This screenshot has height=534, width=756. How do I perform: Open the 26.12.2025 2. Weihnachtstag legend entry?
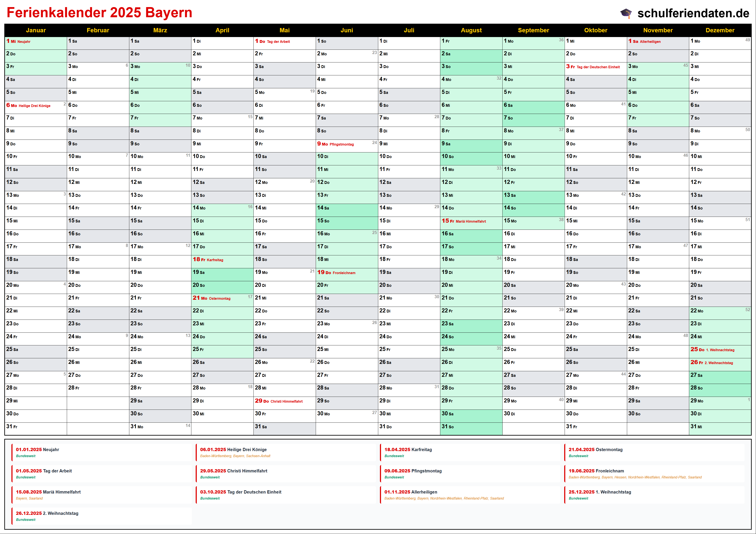click(47, 513)
